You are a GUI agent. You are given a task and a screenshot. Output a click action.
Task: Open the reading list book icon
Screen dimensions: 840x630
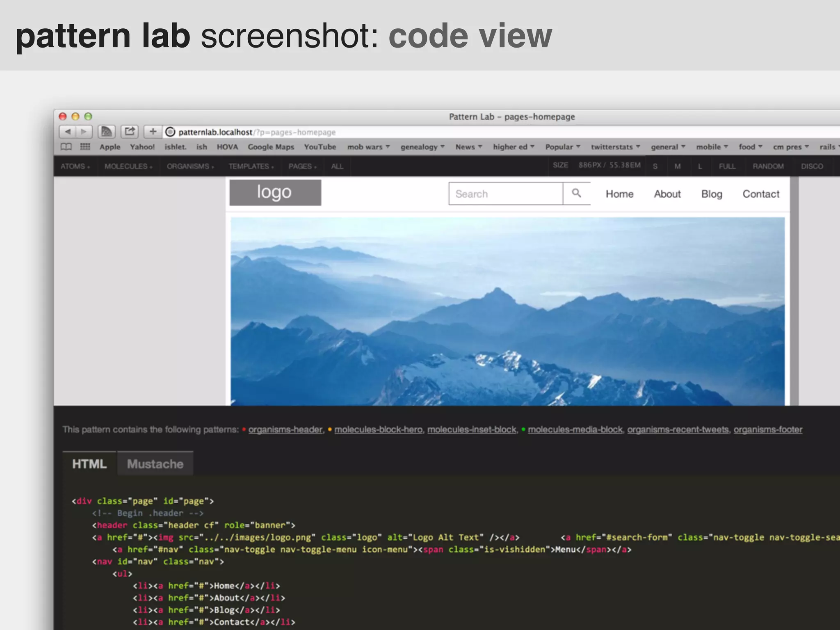(x=66, y=147)
